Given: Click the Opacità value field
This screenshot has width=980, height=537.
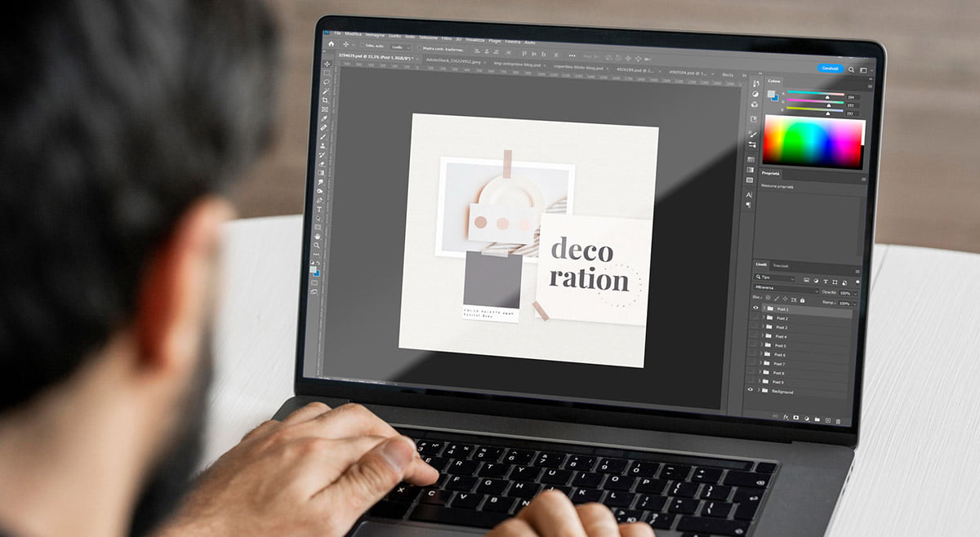Looking at the screenshot, I should pyautogui.click(x=844, y=293).
